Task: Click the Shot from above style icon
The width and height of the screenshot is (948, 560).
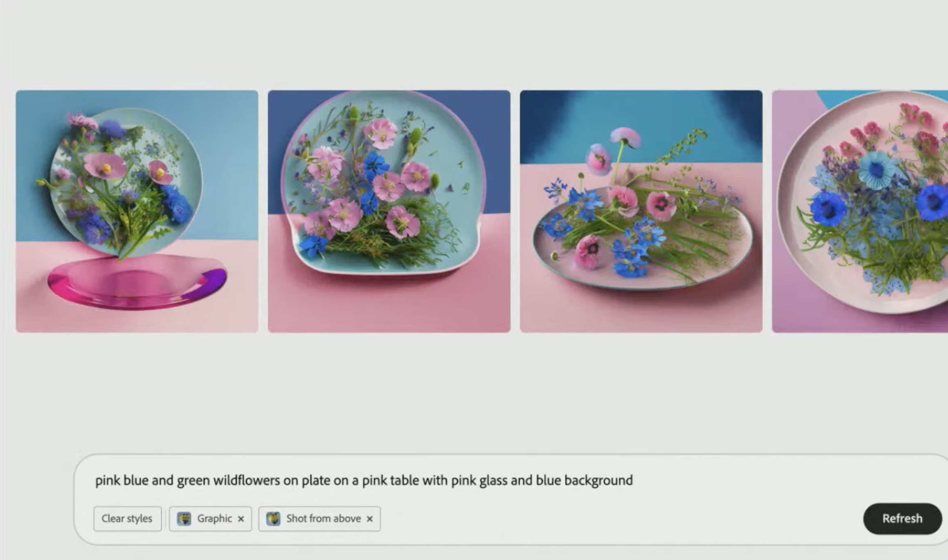Action: [273, 519]
